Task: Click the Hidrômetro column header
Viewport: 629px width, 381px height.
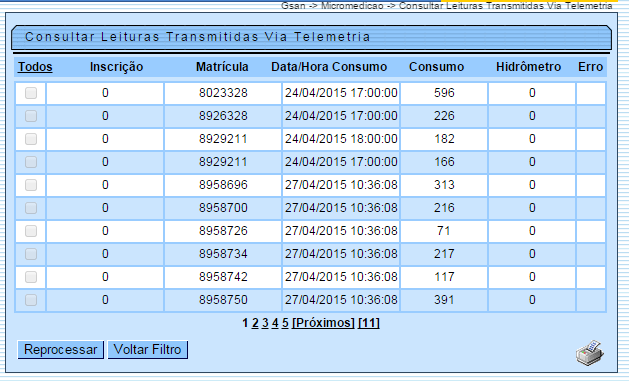Action: click(528, 67)
